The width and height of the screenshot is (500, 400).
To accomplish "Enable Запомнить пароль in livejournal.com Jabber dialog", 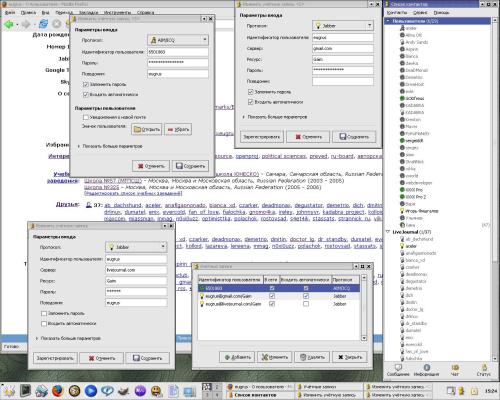I will [x=44, y=313].
